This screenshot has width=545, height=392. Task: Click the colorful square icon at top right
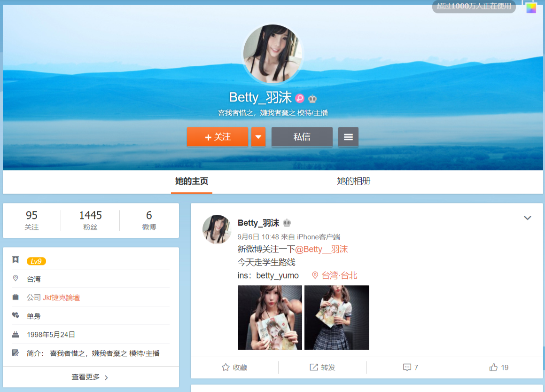(x=531, y=8)
